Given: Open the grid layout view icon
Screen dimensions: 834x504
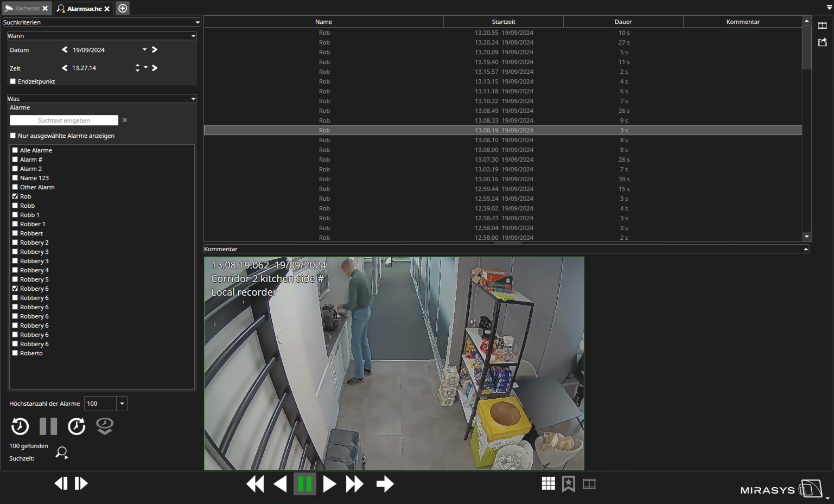Looking at the screenshot, I should [548, 483].
